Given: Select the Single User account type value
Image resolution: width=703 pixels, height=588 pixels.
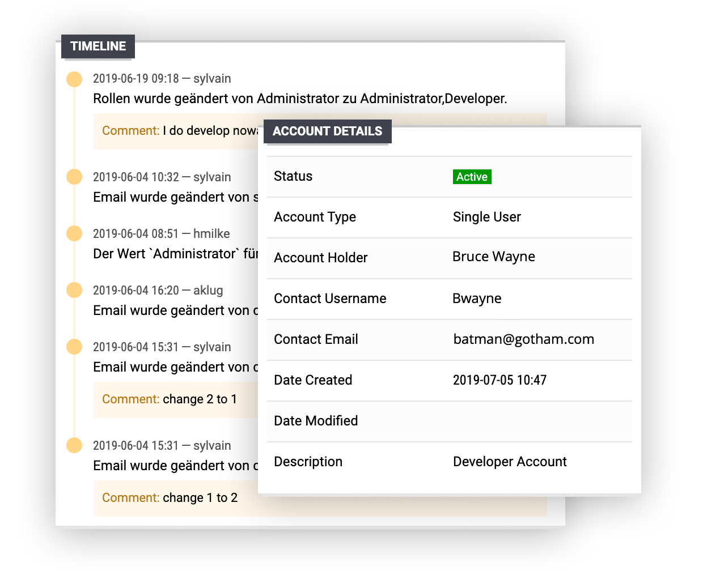Looking at the screenshot, I should pos(486,217).
